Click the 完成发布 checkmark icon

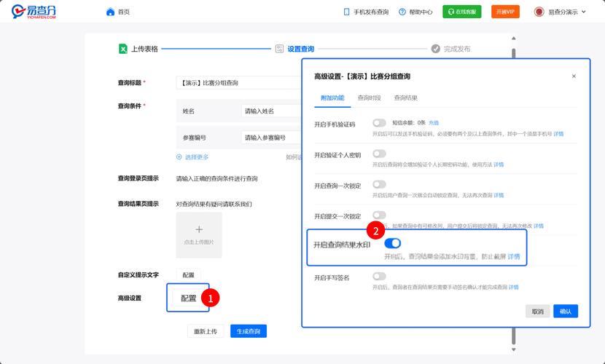pyautogui.click(x=436, y=49)
